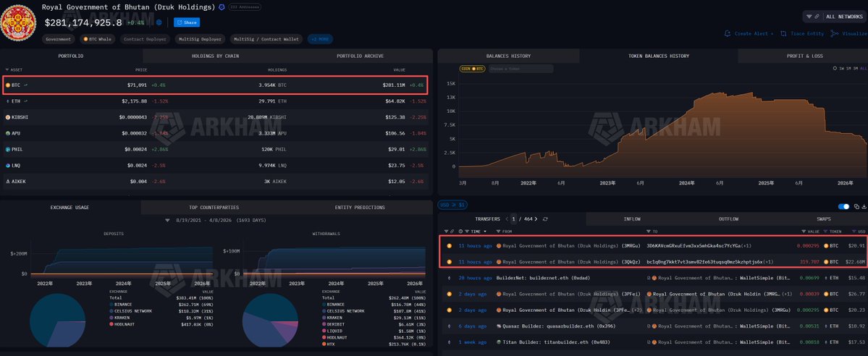The height and width of the screenshot is (356, 868).
Task: Filter the FROM column
Action: point(498,232)
